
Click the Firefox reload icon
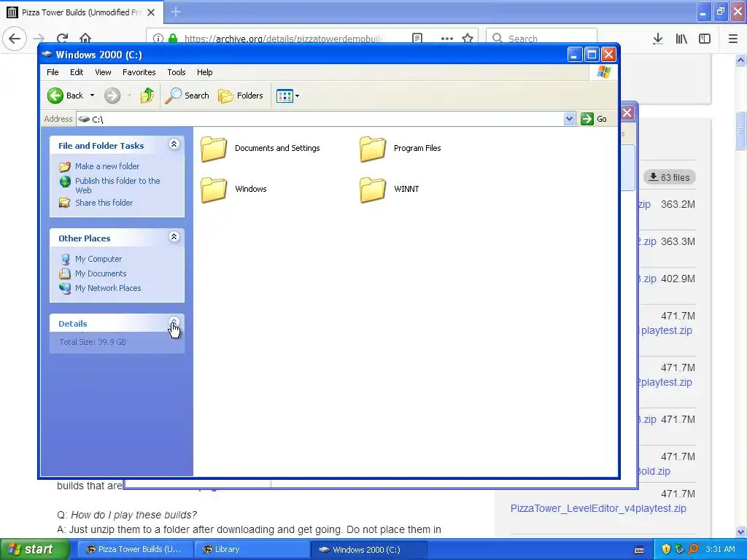(62, 38)
